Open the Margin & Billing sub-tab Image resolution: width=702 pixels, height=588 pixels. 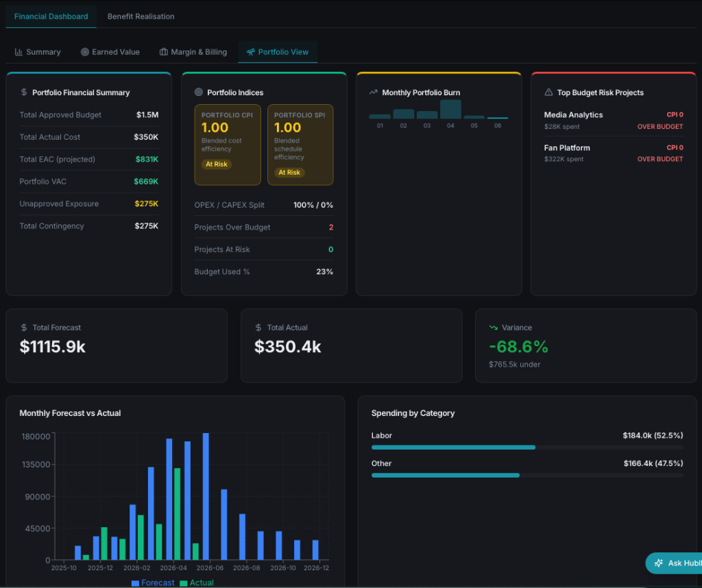pyautogui.click(x=193, y=52)
